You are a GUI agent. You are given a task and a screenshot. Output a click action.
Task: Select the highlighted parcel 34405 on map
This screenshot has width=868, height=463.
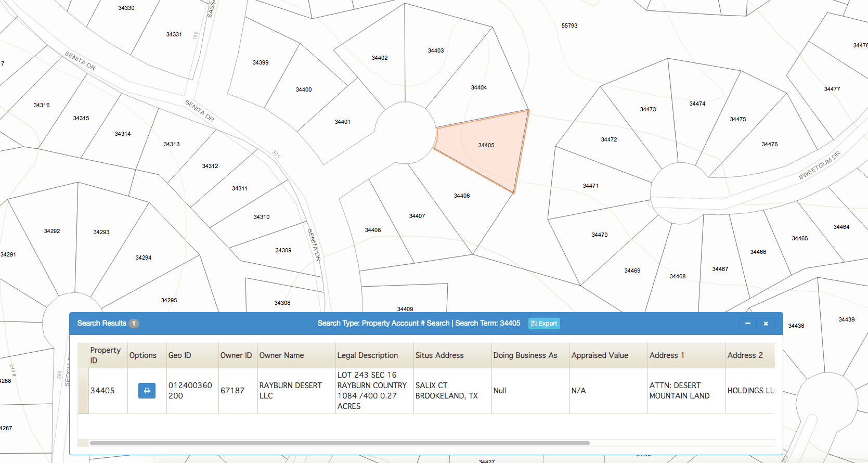tap(486, 145)
